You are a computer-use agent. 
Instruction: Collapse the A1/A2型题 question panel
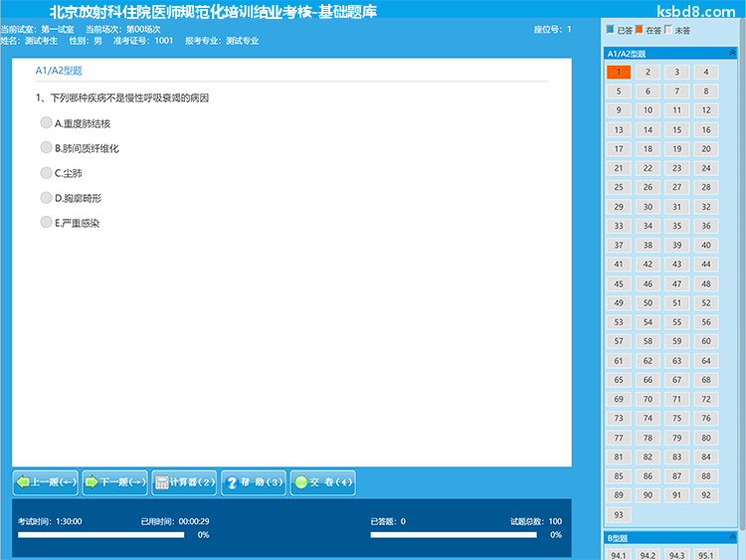pyautogui.click(x=732, y=53)
